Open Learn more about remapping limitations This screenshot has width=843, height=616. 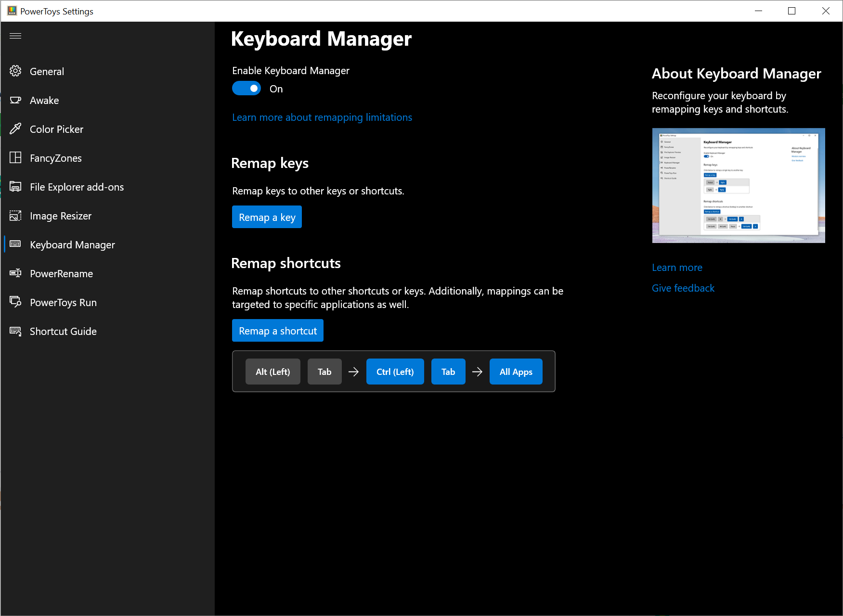pos(322,117)
